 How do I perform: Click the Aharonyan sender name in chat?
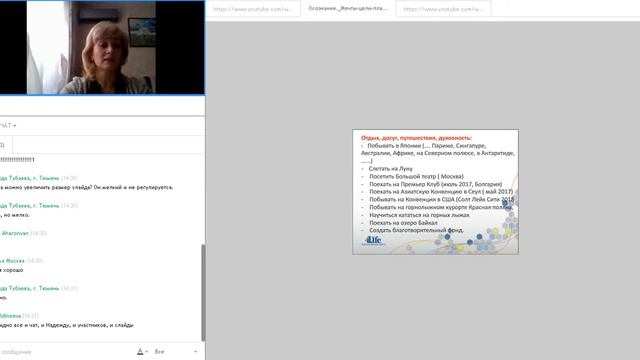[x=15, y=233]
